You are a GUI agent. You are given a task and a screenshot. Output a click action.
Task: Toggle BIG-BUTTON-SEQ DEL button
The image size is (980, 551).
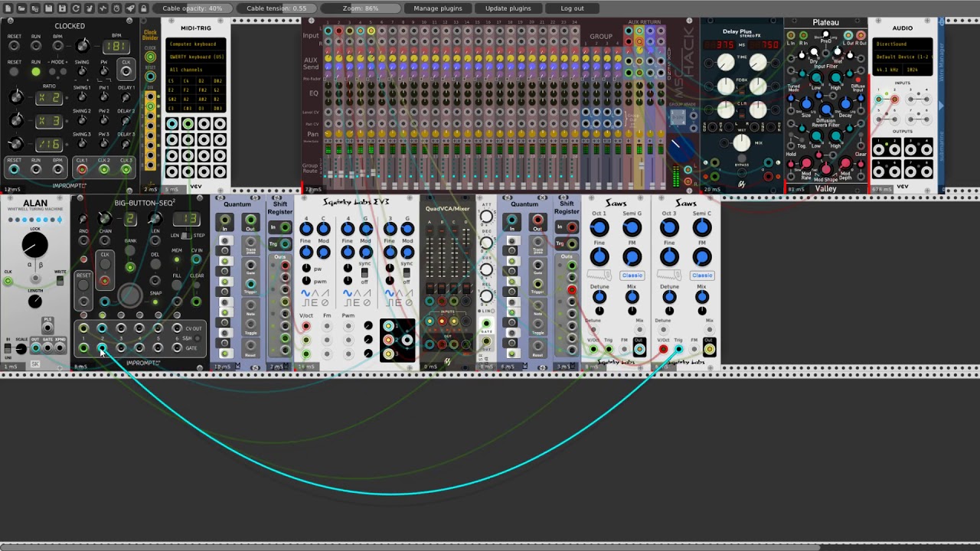click(x=155, y=265)
